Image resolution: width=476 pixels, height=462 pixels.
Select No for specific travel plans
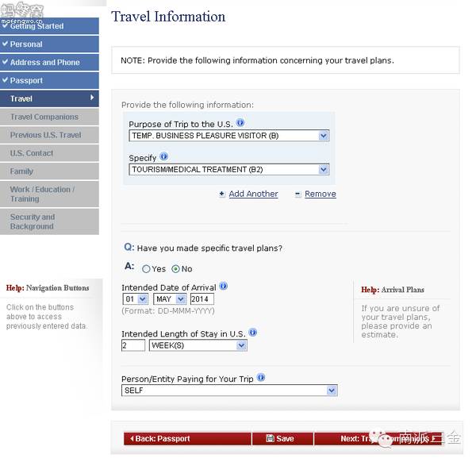pyautogui.click(x=175, y=269)
